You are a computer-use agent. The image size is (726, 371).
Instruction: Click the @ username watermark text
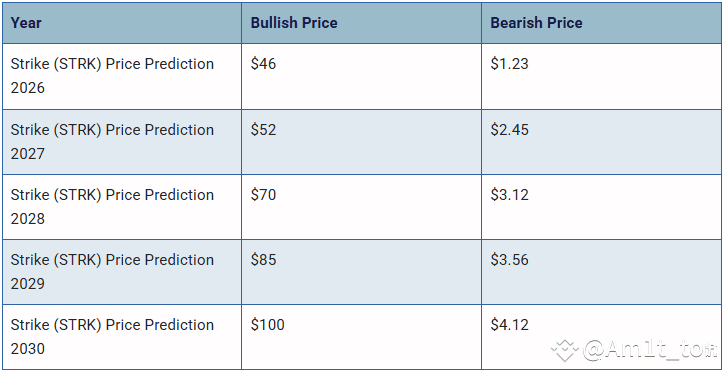click(650, 350)
